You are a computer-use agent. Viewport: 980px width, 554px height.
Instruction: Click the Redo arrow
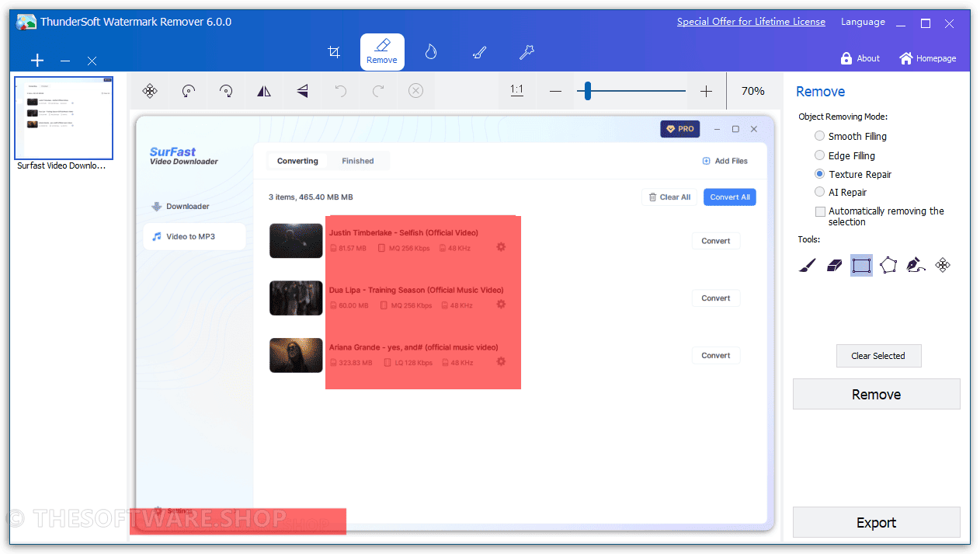tap(378, 91)
